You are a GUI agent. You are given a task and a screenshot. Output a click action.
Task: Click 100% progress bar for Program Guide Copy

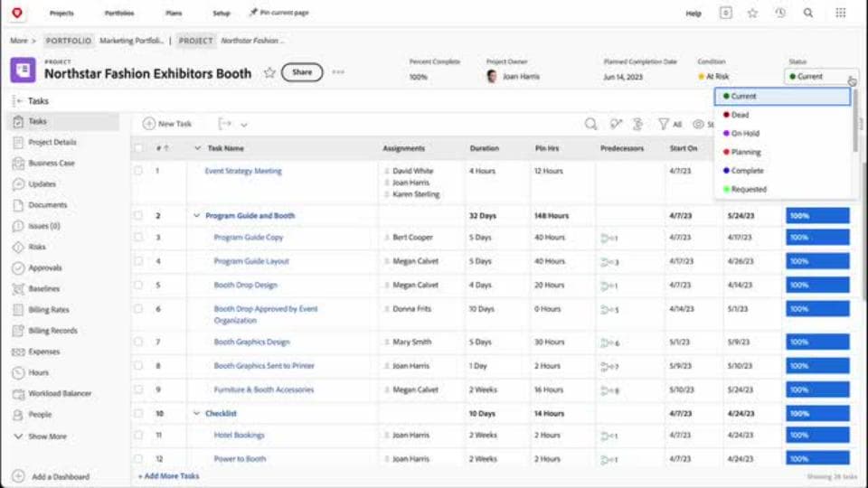[817, 238]
